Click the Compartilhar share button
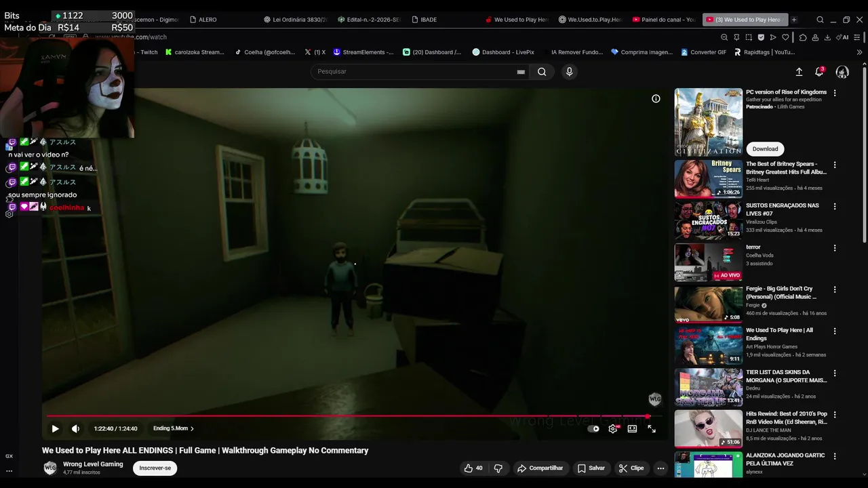This screenshot has width=868, height=488. [540, 468]
